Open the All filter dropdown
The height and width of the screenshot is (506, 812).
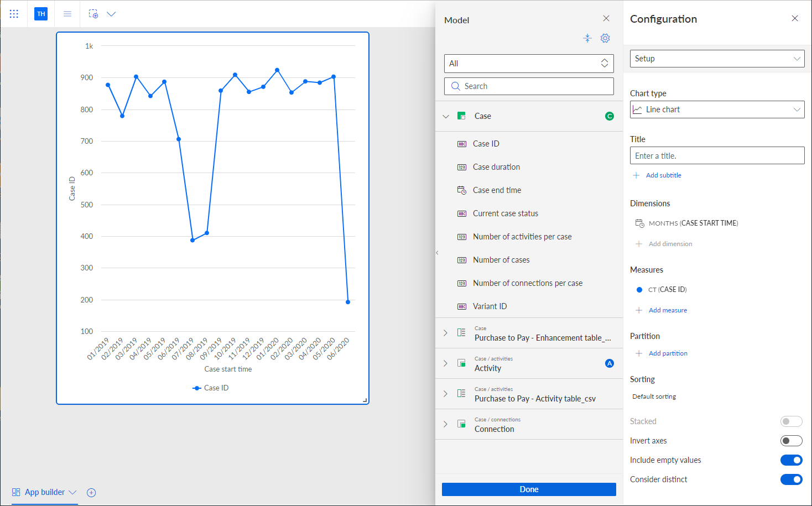(529, 64)
